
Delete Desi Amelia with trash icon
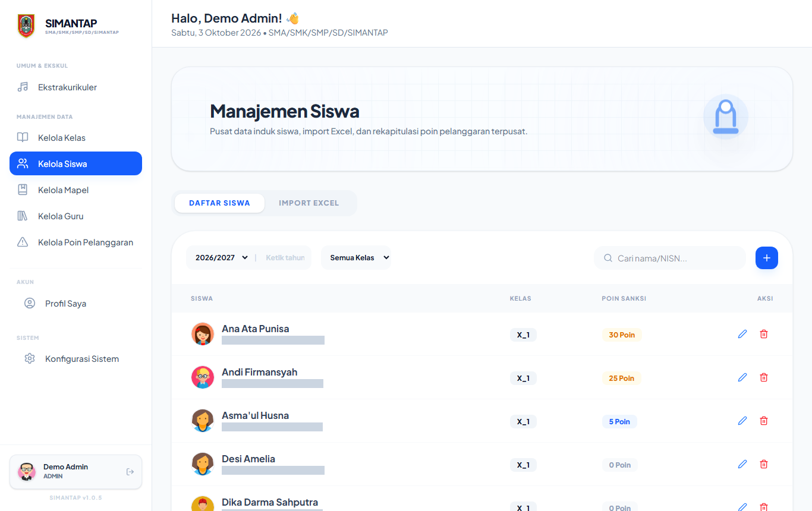click(x=764, y=464)
